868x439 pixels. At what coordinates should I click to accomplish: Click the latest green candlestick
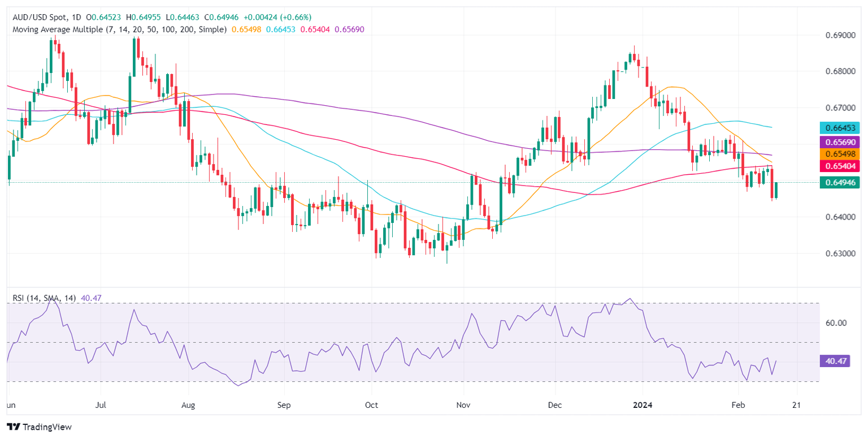pos(776,190)
